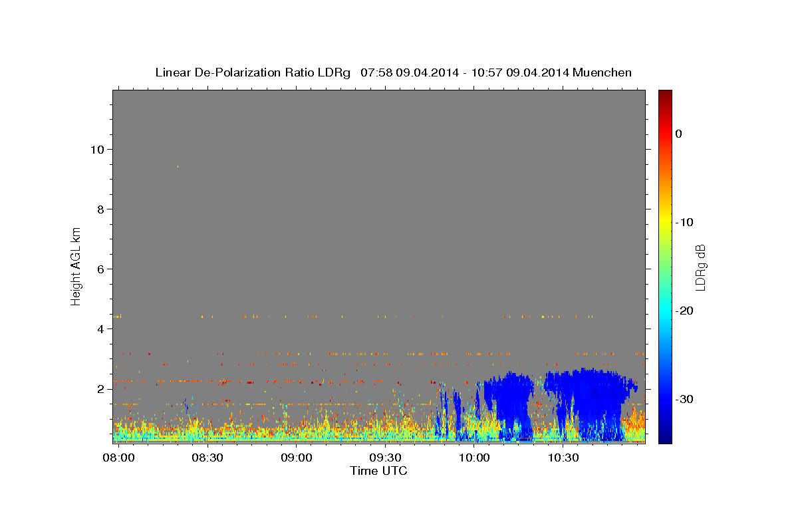Click the 2 km height tick label
Screen dimensions: 798x532
(99, 388)
